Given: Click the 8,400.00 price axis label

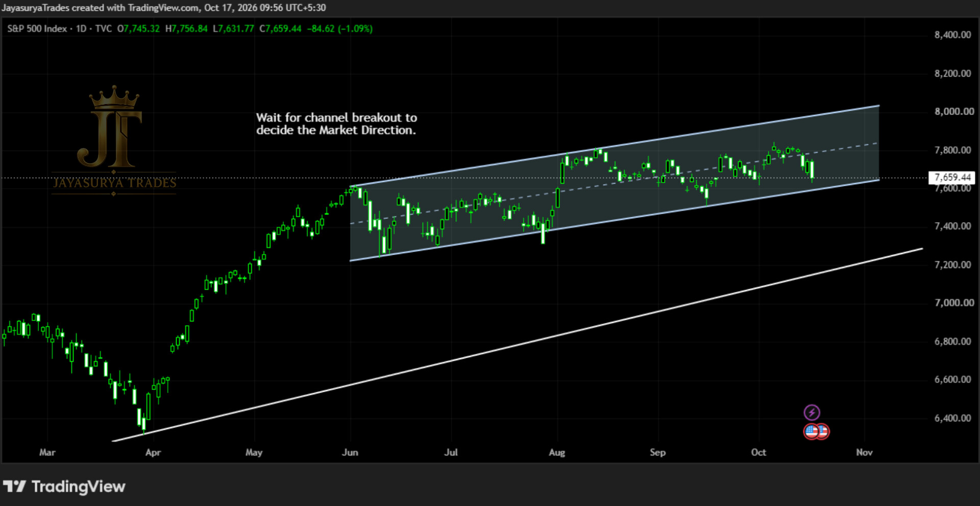Looking at the screenshot, I should tap(952, 35).
